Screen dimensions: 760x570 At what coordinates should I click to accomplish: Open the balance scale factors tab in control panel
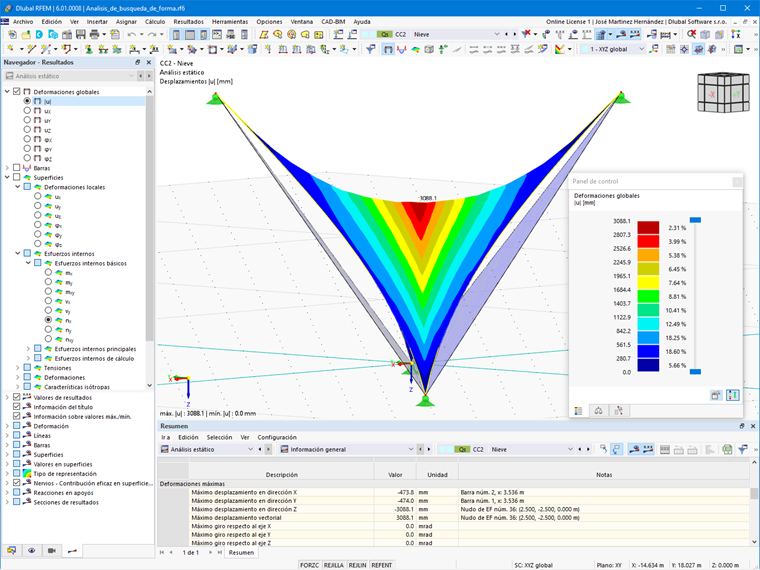(599, 411)
